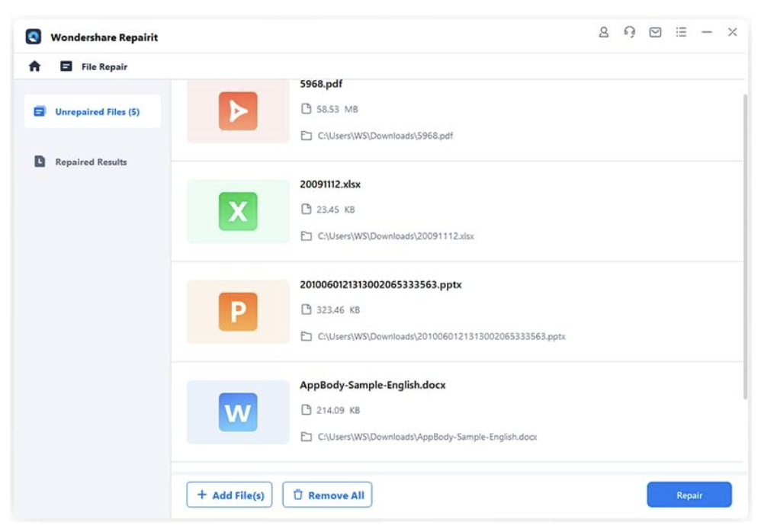The image size is (761, 532).
Task: Click the Remove All button
Action: tap(327, 495)
